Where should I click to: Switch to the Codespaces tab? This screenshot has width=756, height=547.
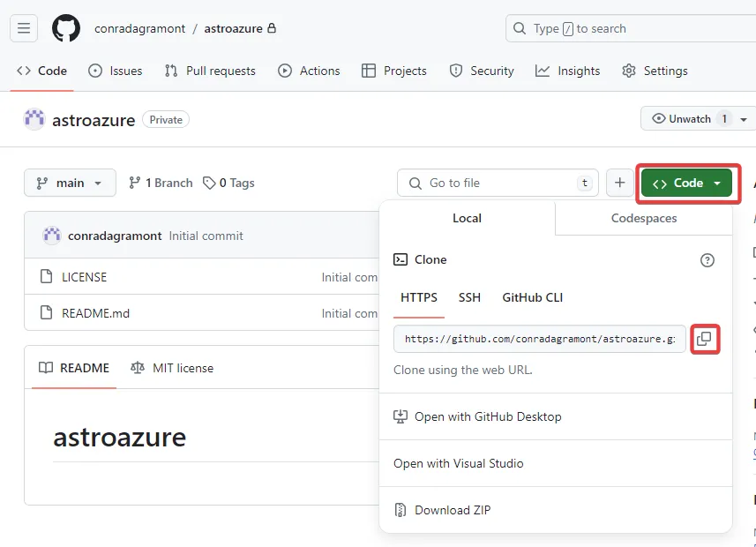(x=644, y=218)
